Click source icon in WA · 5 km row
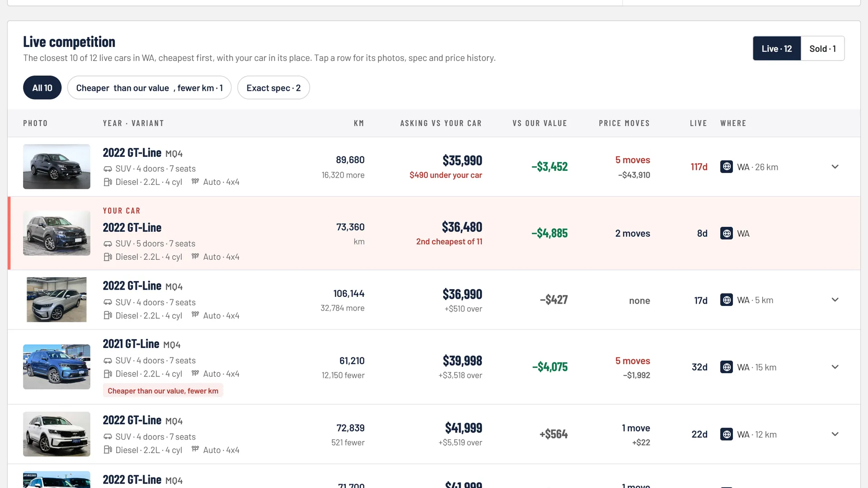 click(726, 300)
